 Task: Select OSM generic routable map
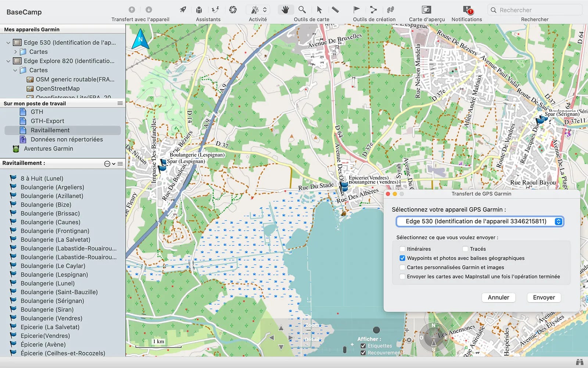click(71, 79)
